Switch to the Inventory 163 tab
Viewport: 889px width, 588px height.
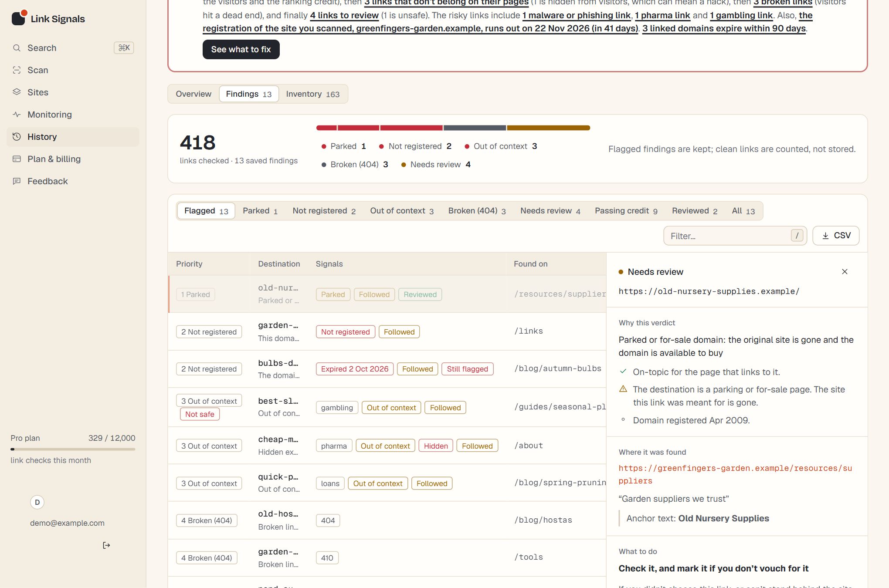point(313,94)
